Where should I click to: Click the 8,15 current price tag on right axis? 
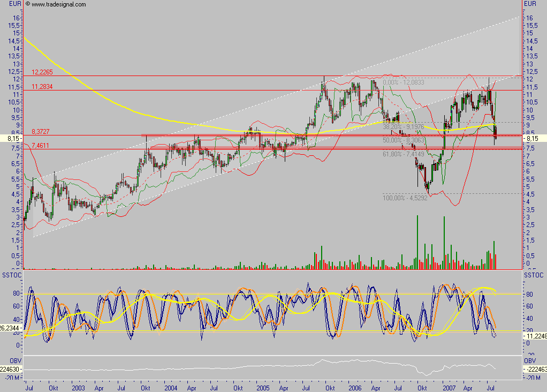534,138
